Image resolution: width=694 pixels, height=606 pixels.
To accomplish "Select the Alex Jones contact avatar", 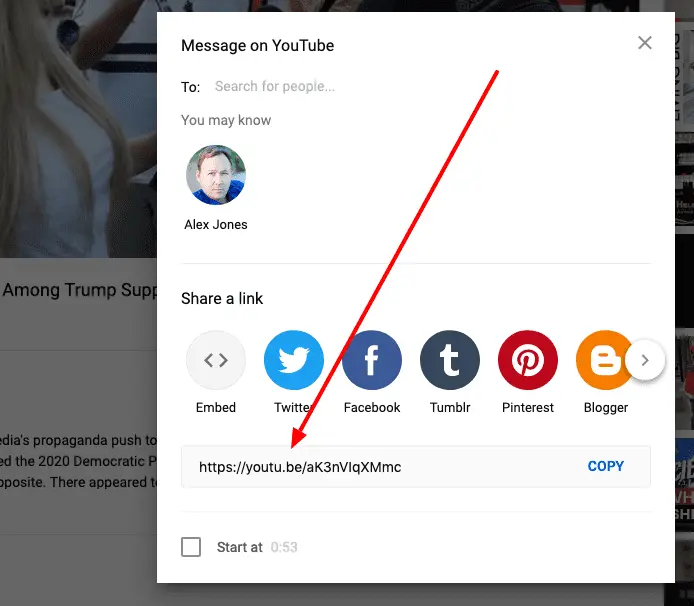I will (x=216, y=175).
